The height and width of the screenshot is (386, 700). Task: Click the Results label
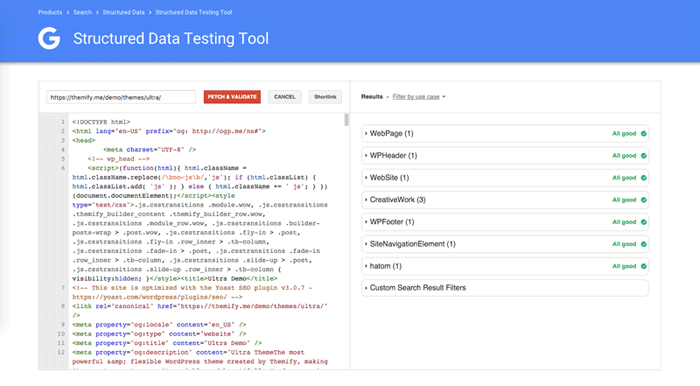372,97
